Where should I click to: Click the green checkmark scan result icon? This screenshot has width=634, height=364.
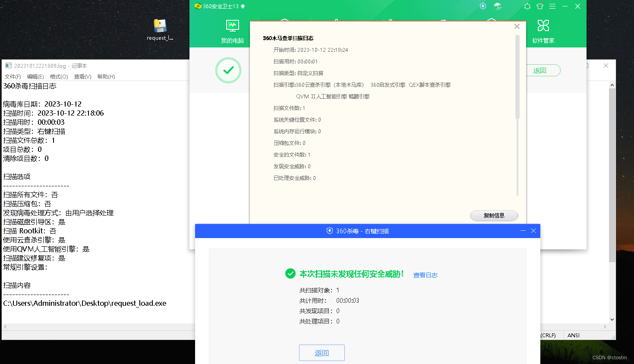[x=228, y=70]
